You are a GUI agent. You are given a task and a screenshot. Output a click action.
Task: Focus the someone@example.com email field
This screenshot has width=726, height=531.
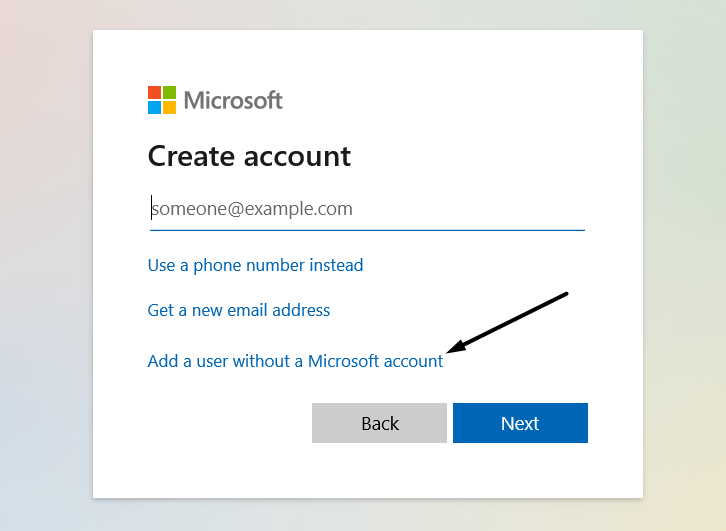(x=366, y=209)
